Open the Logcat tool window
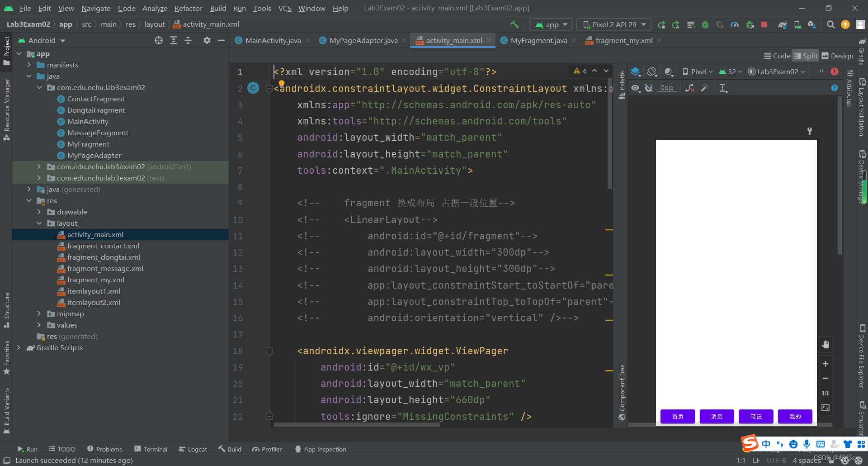 193,449
